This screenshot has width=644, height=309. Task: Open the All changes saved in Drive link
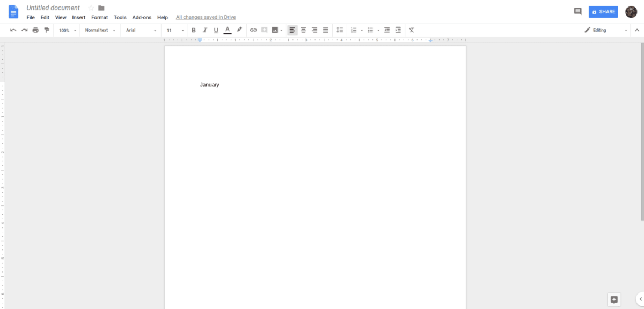206,17
